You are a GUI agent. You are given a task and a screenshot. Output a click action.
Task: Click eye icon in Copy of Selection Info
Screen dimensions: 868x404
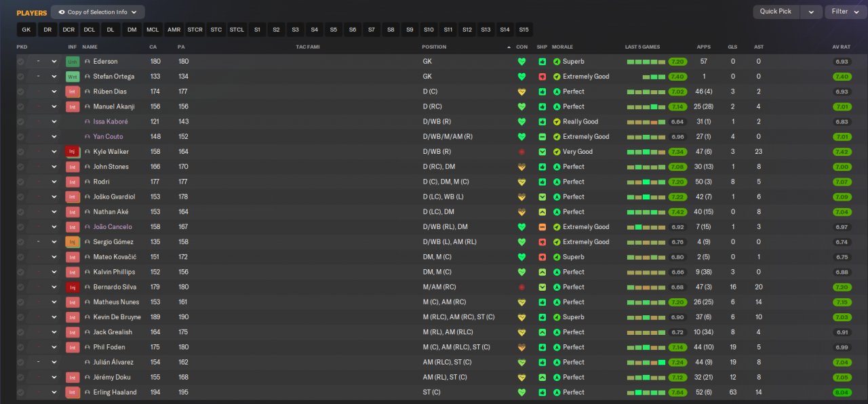coord(62,12)
